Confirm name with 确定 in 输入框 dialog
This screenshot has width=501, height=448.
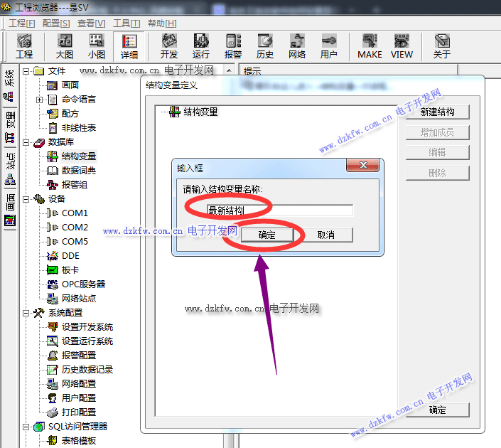click(266, 235)
